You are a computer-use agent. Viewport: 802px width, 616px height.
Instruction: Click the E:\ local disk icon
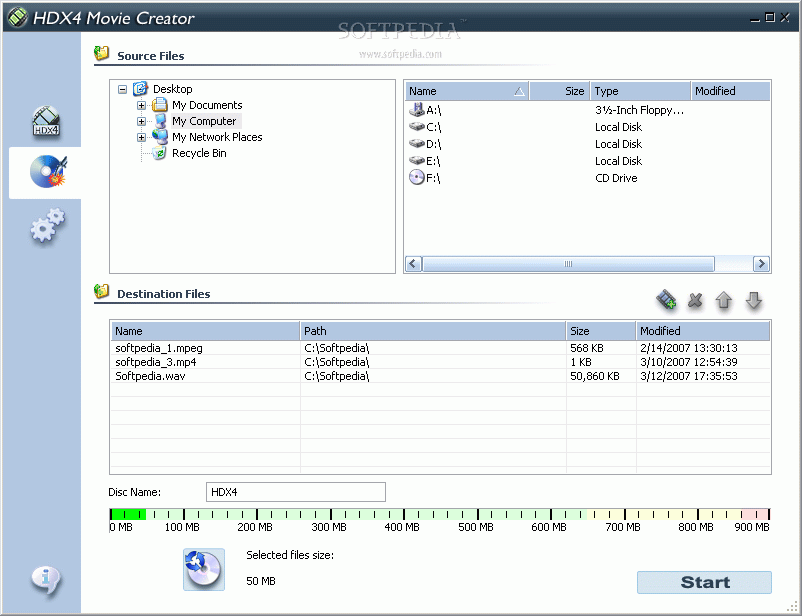pos(417,160)
